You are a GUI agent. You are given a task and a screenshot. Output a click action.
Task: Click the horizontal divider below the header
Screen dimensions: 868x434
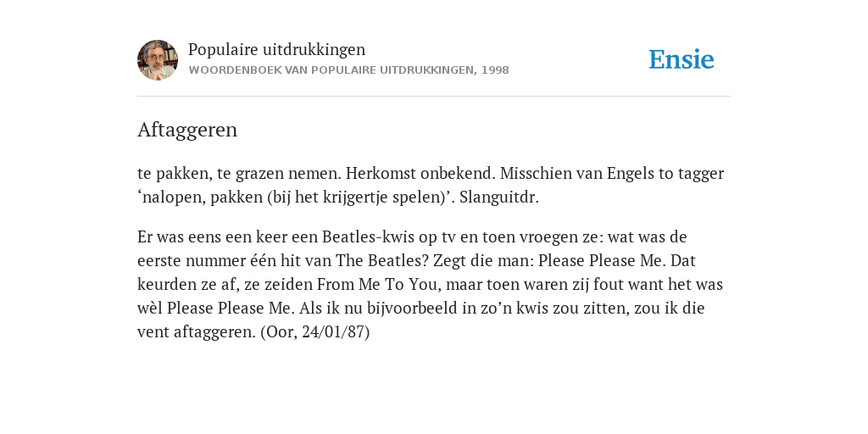pos(434,97)
